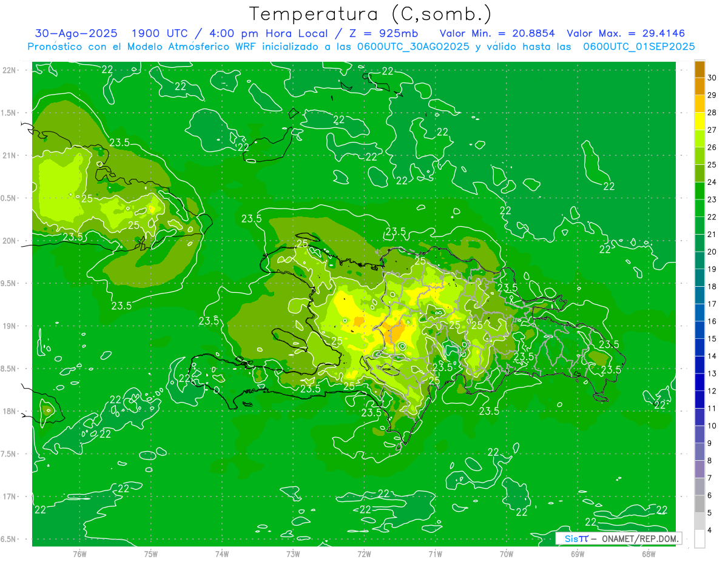Click the legend scale label "28"
Viewport: 728px width, 562px height.
[712, 113]
